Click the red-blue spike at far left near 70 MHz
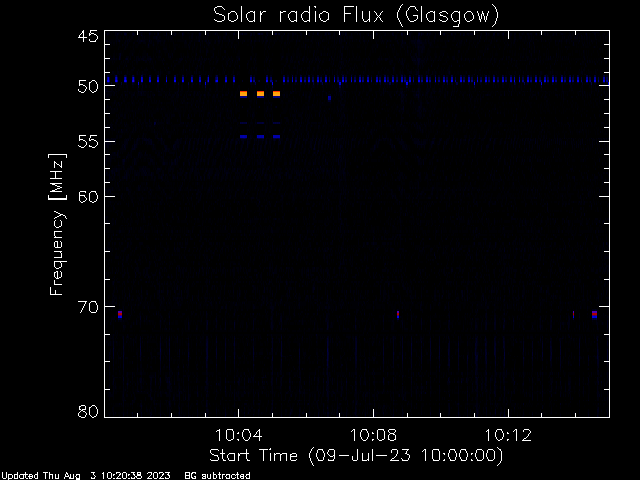 click(x=120, y=314)
